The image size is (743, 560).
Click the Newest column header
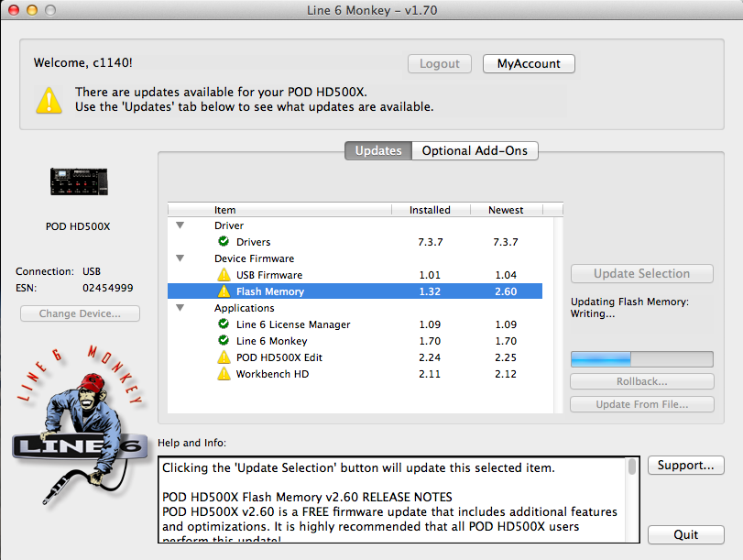[506, 210]
